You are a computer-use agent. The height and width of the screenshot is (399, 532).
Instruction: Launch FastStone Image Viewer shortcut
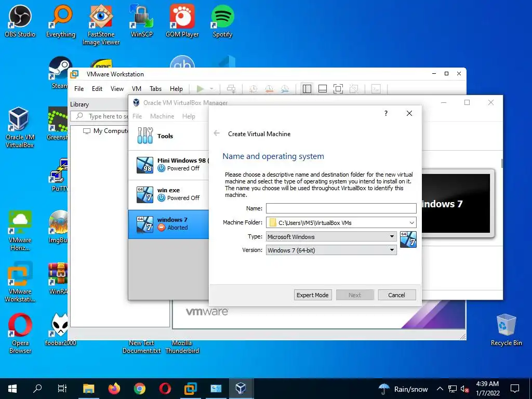click(101, 25)
